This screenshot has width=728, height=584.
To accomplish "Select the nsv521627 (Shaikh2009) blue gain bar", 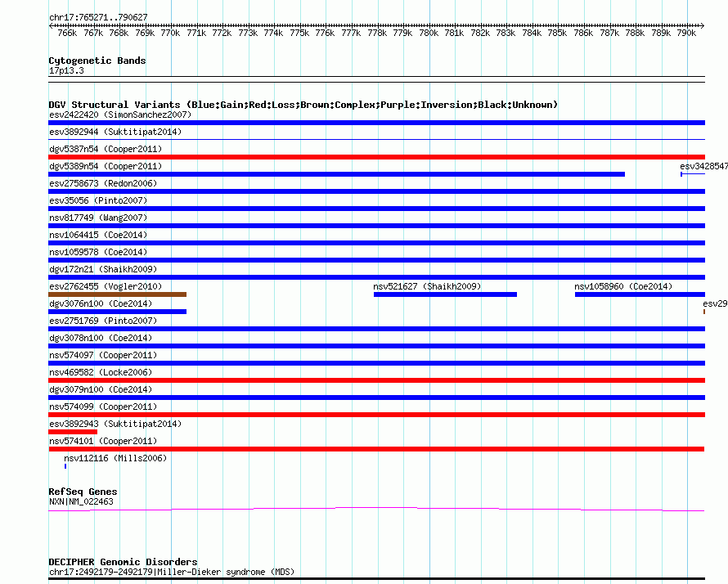I will [445, 294].
